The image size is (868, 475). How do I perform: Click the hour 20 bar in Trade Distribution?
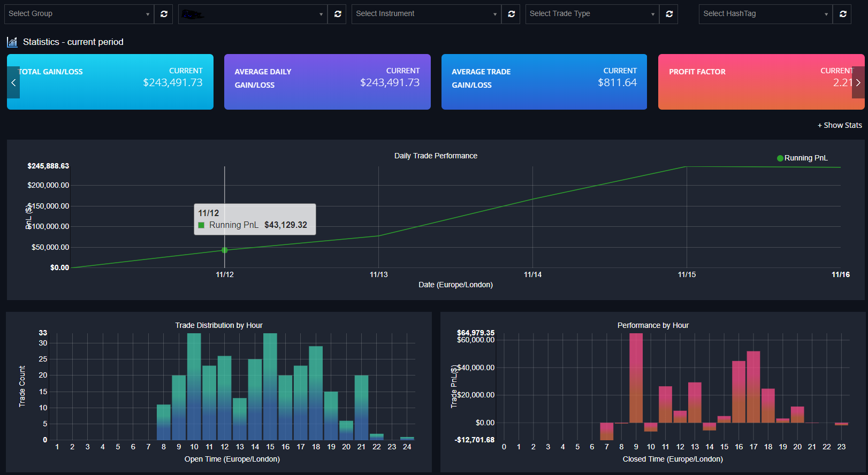click(346, 431)
